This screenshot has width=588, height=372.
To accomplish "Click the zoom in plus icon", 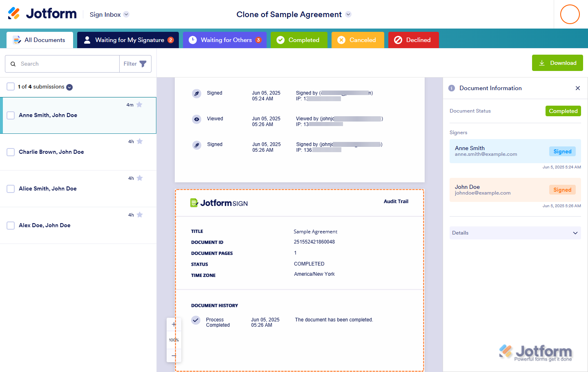I will 174,324.
